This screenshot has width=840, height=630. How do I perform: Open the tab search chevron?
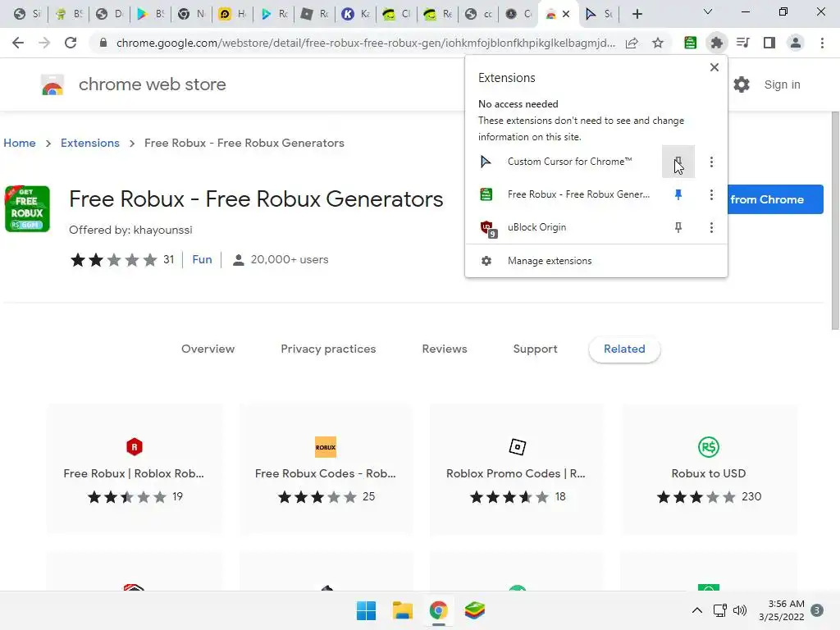708,11
